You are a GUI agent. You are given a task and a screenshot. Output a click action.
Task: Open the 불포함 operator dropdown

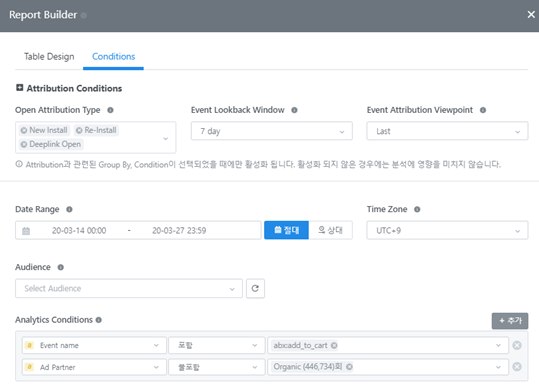tap(217, 367)
